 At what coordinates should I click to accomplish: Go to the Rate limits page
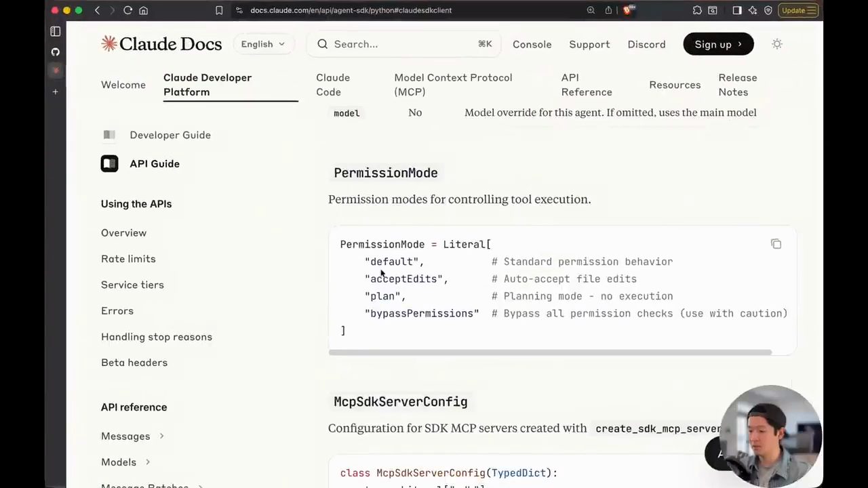128,259
